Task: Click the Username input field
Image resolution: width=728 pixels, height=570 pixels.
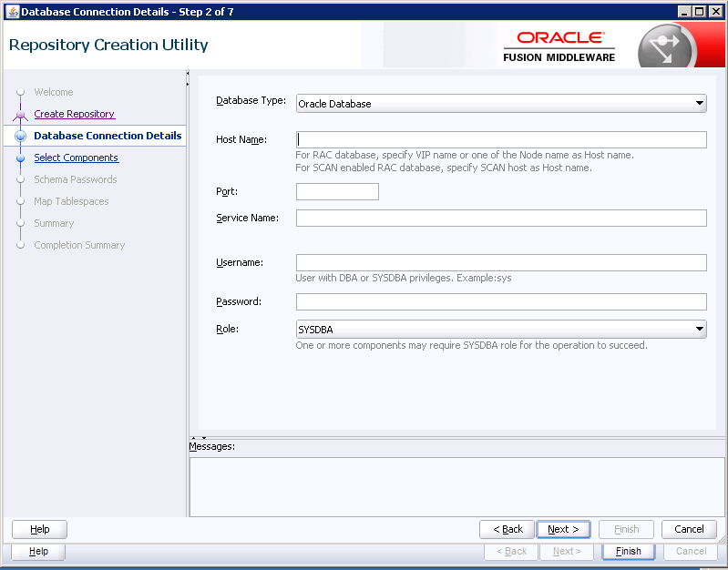Action: 501,263
